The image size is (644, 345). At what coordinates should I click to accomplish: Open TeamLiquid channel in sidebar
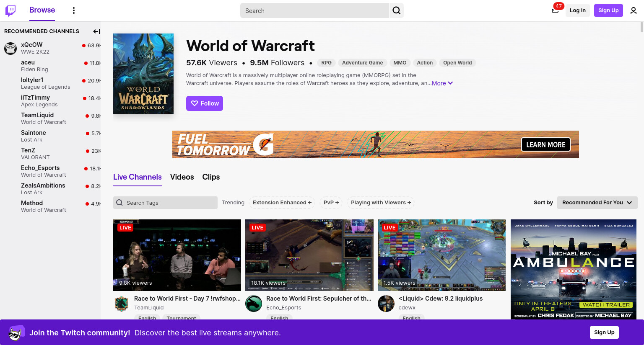[50, 118]
